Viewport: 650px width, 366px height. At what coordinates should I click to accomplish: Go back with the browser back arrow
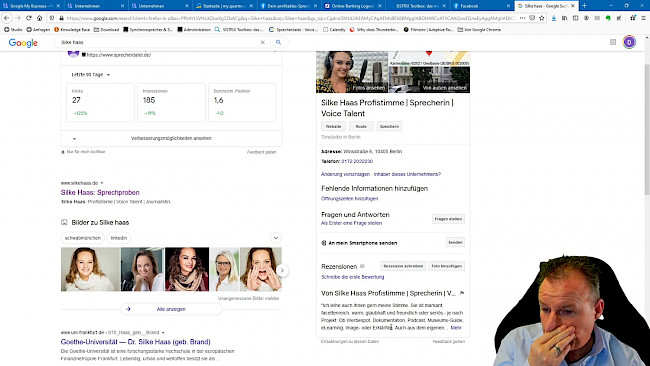[x=7, y=18]
